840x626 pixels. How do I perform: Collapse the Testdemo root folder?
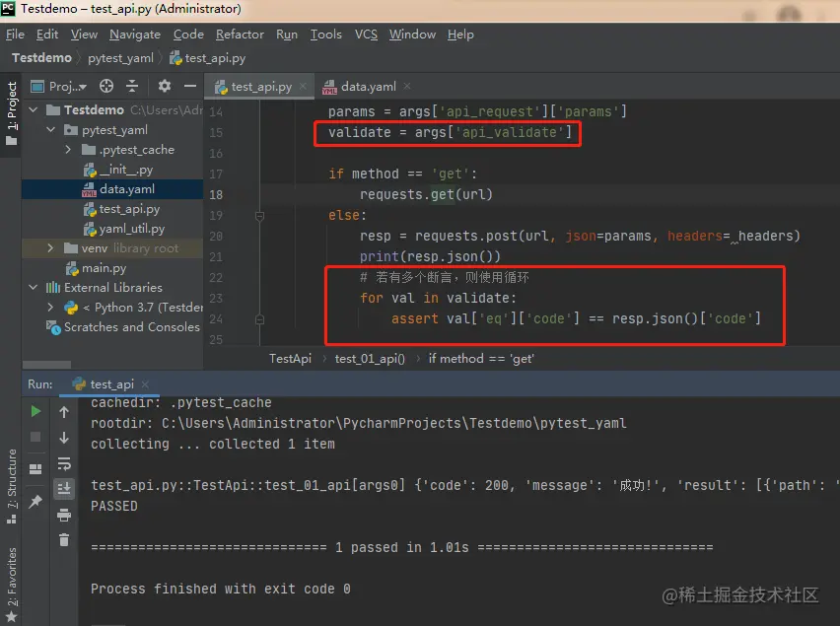click(34, 109)
